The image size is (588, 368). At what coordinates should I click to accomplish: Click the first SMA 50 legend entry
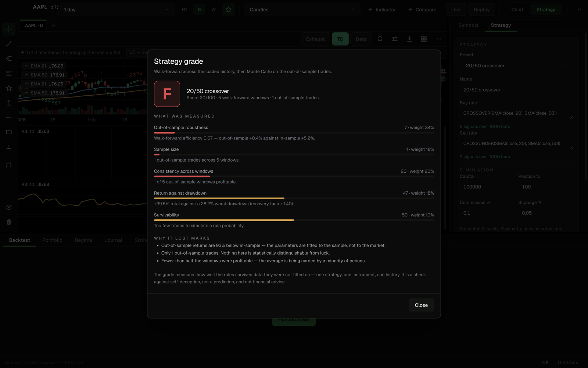point(44,75)
